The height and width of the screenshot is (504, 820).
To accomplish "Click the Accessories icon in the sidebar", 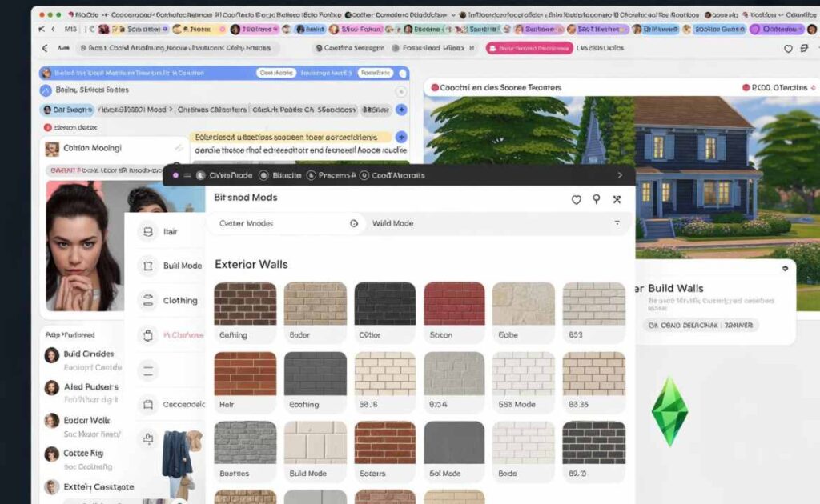I will point(147,405).
